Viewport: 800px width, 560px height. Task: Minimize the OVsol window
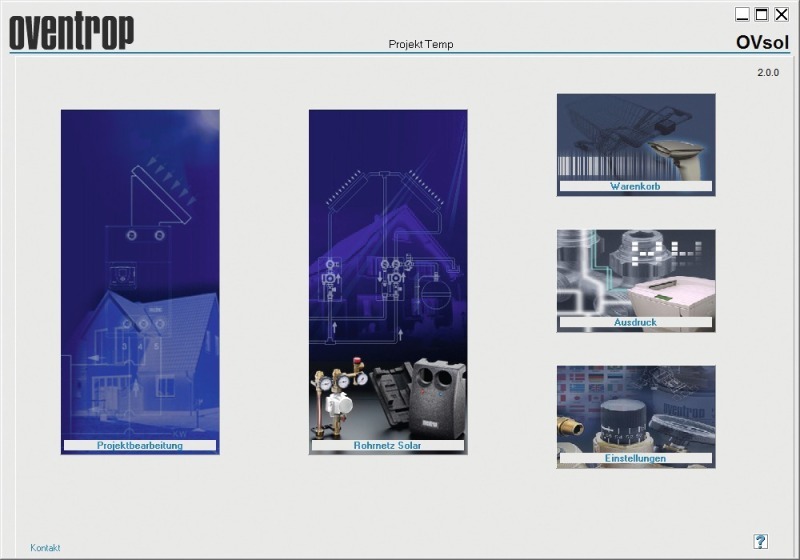tap(743, 14)
